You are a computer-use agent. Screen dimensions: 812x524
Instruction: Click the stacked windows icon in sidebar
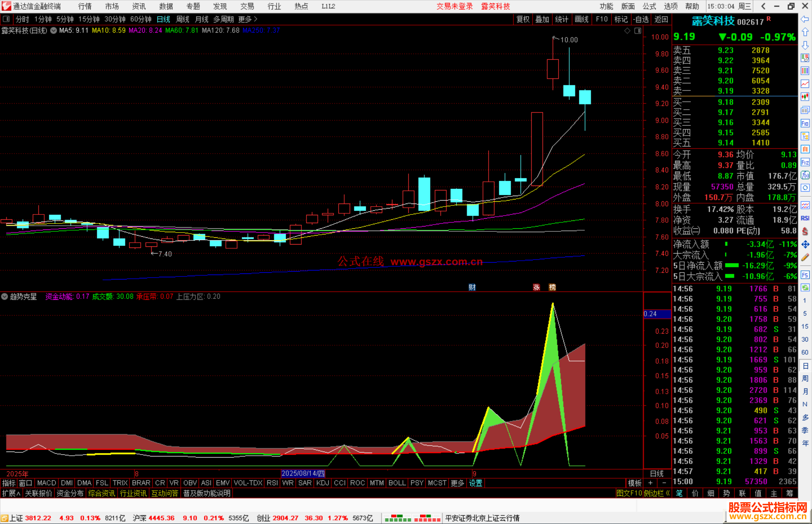click(x=805, y=110)
